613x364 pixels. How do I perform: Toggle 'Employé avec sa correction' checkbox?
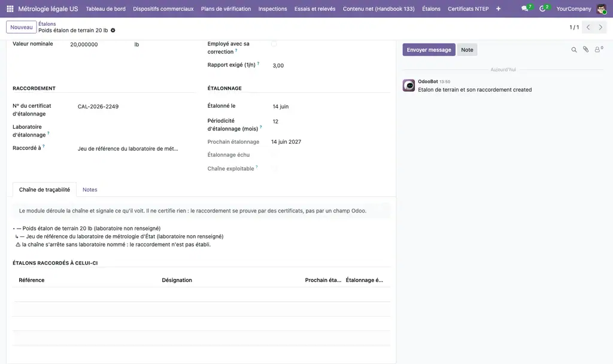coord(274,44)
